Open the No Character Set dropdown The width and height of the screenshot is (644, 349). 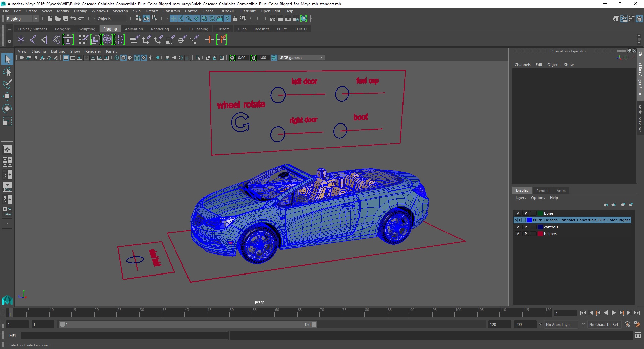tap(604, 325)
